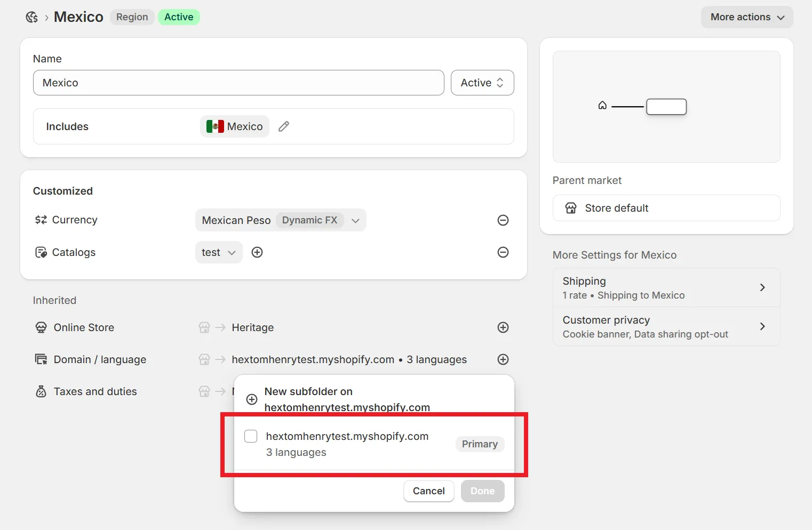This screenshot has width=812, height=530.
Task: Open the Active status selector
Action: click(482, 83)
